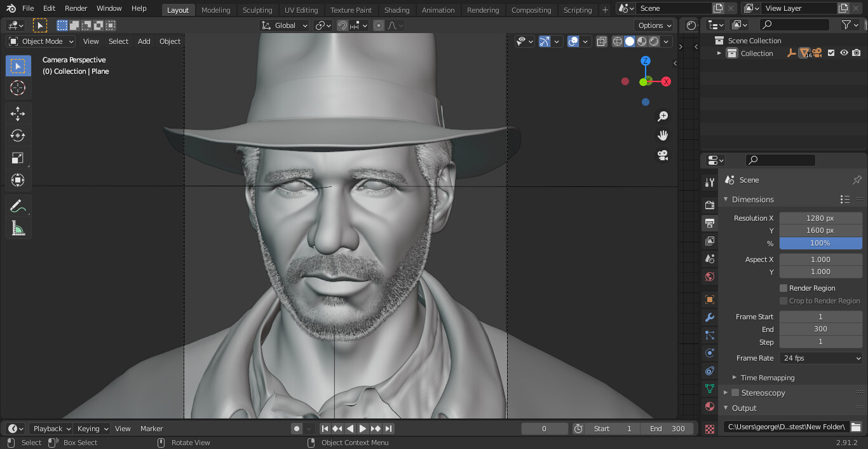The height and width of the screenshot is (449, 868).
Task: Click the resolution percentage 100% slider
Action: coord(820,243)
